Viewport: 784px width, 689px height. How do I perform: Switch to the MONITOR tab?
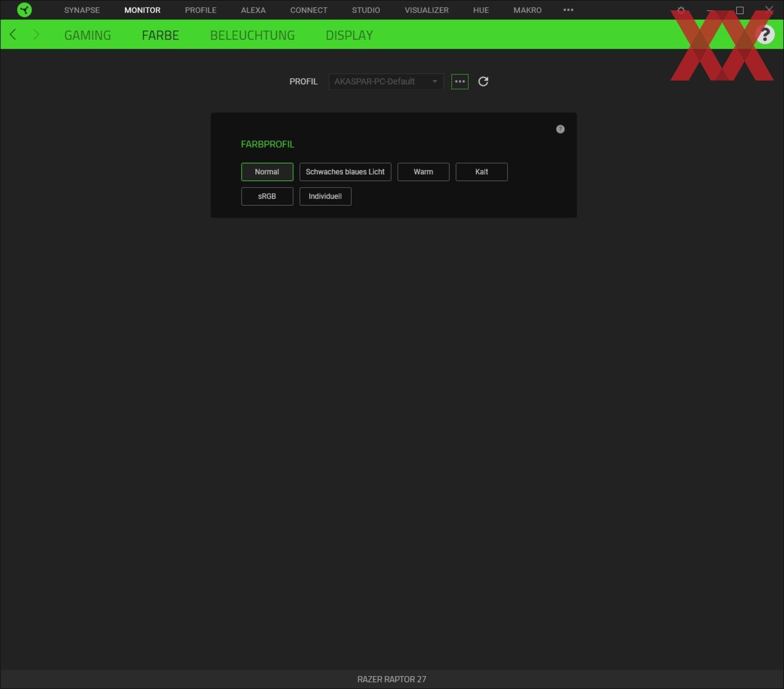tap(142, 10)
